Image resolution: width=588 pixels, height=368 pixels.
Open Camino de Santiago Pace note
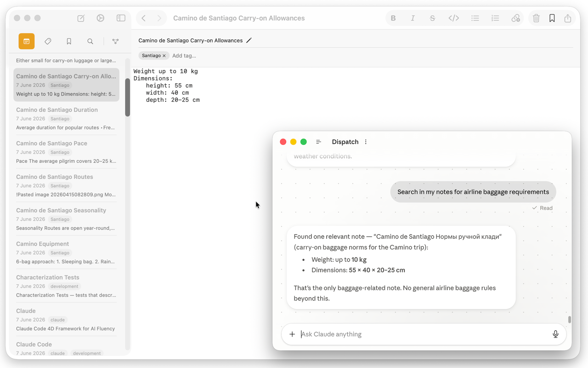pyautogui.click(x=66, y=152)
